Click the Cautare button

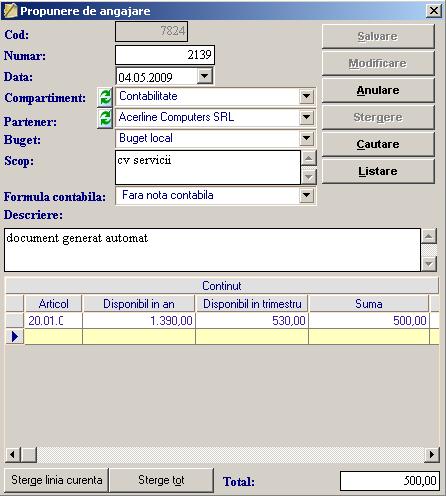coord(378,144)
